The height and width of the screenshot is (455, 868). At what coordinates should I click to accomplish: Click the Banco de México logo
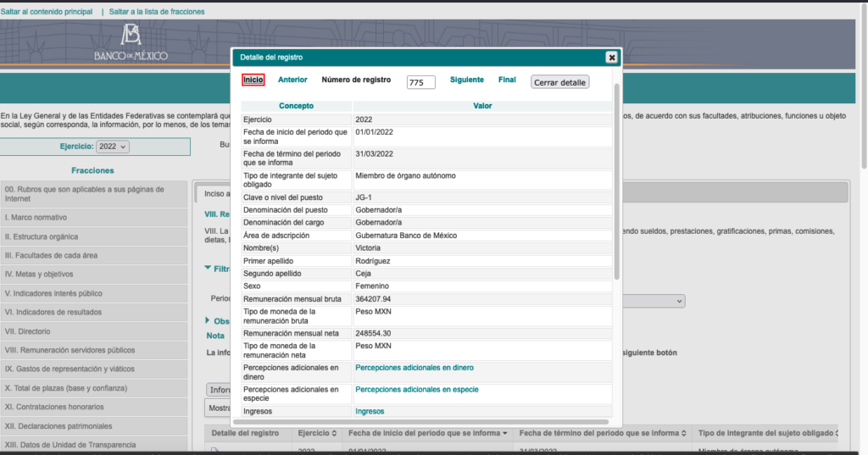click(x=131, y=42)
